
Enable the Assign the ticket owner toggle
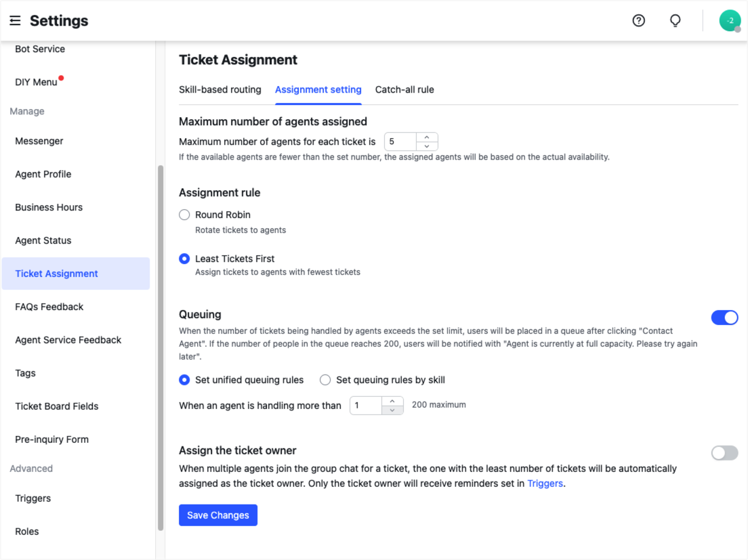(x=724, y=452)
